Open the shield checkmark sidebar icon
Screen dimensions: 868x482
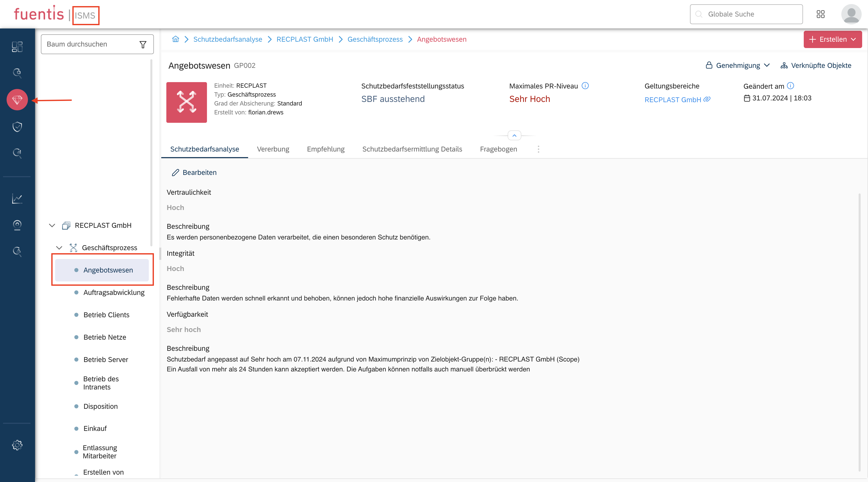tap(17, 127)
